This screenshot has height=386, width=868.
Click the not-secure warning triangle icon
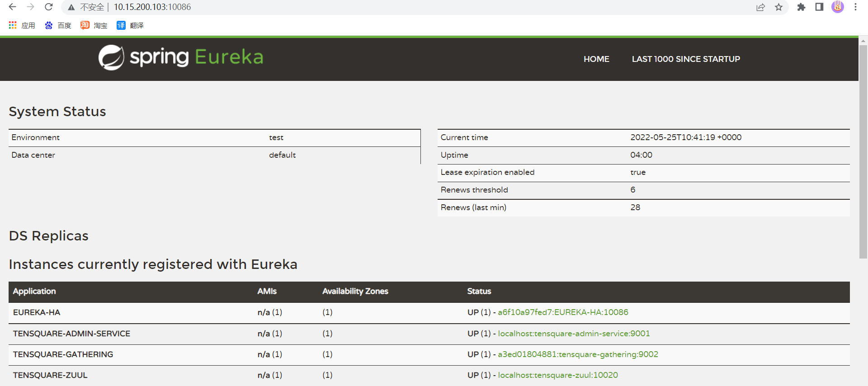tap(71, 7)
